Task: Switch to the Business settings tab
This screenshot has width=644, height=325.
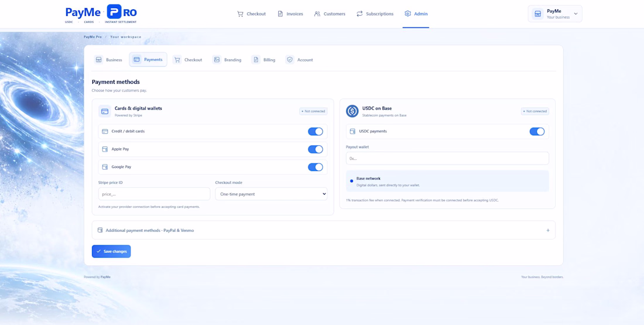Action: tap(108, 60)
